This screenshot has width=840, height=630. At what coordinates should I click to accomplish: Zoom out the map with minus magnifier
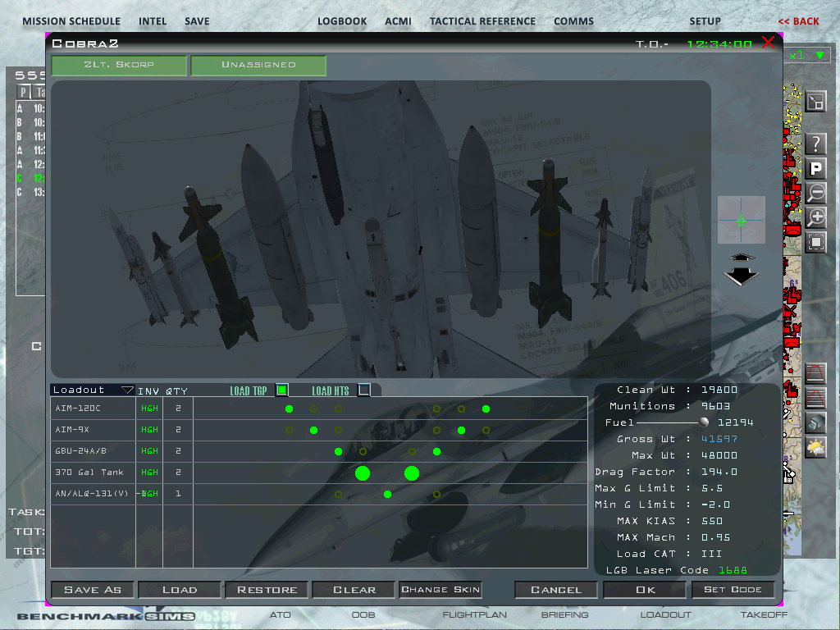[815, 193]
